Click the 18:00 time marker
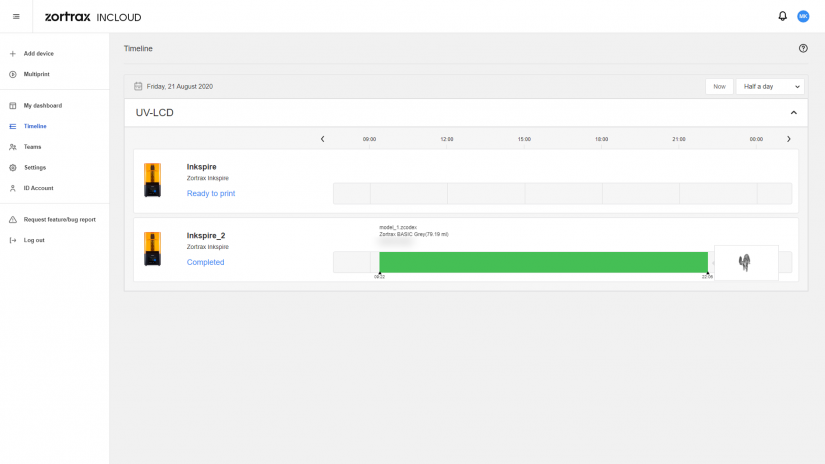 [x=601, y=139]
